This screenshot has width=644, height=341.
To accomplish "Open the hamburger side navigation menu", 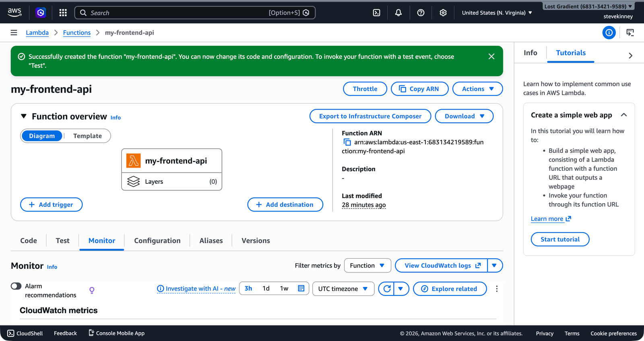I will point(14,33).
